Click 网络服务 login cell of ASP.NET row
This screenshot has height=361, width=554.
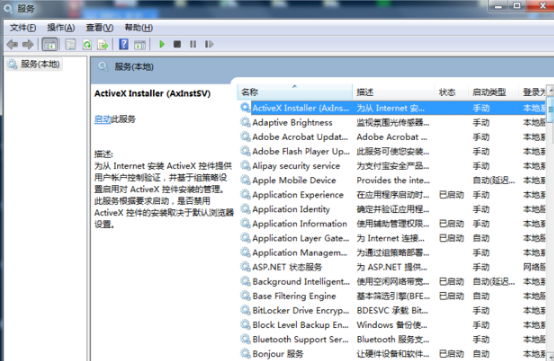(534, 267)
